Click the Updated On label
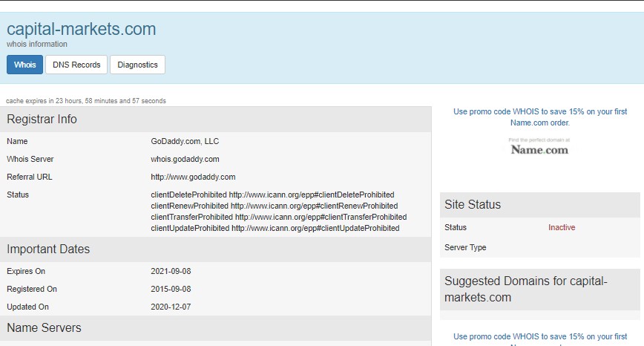The width and height of the screenshot is (644, 346). click(x=27, y=307)
